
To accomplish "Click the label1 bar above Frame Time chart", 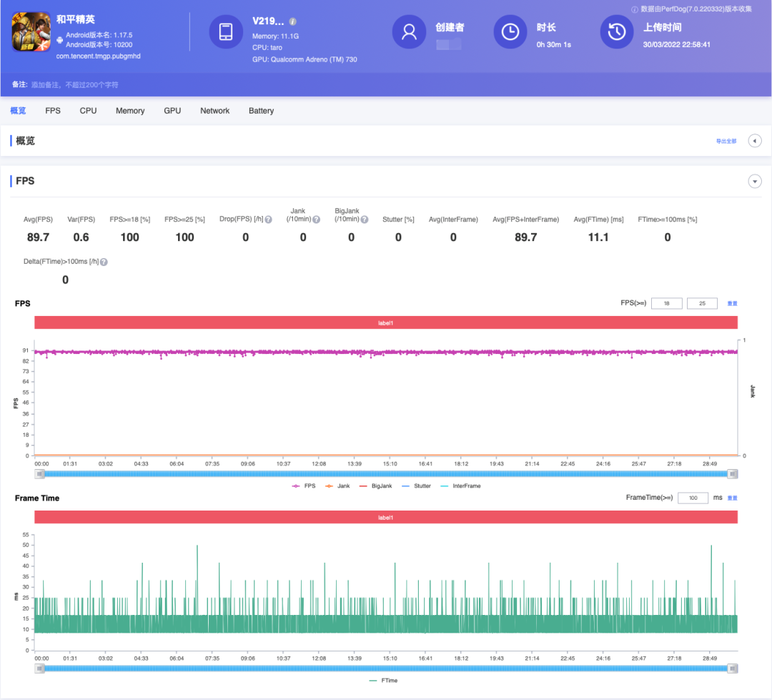I will [385, 517].
